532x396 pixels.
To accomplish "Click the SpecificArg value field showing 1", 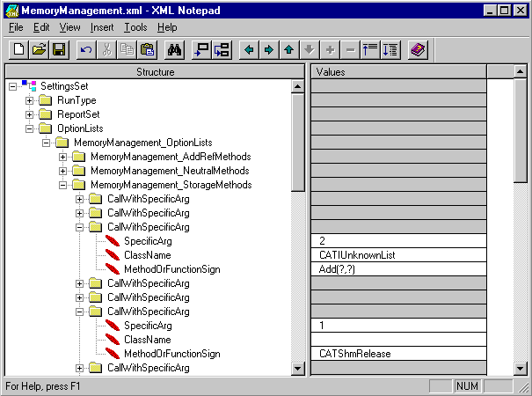I will pyautogui.click(x=398, y=326).
